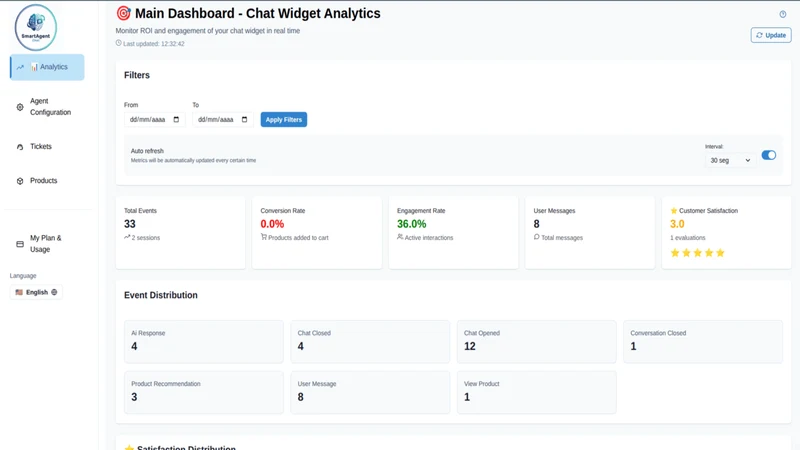Image resolution: width=800 pixels, height=450 pixels.
Task: Click the people icon by Active interactions
Action: tap(400, 237)
